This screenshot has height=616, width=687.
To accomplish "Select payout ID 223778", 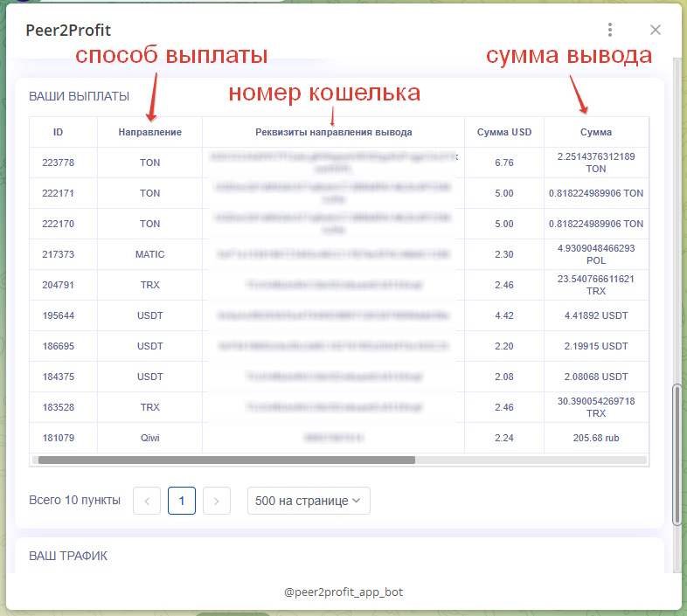I will pos(59,163).
